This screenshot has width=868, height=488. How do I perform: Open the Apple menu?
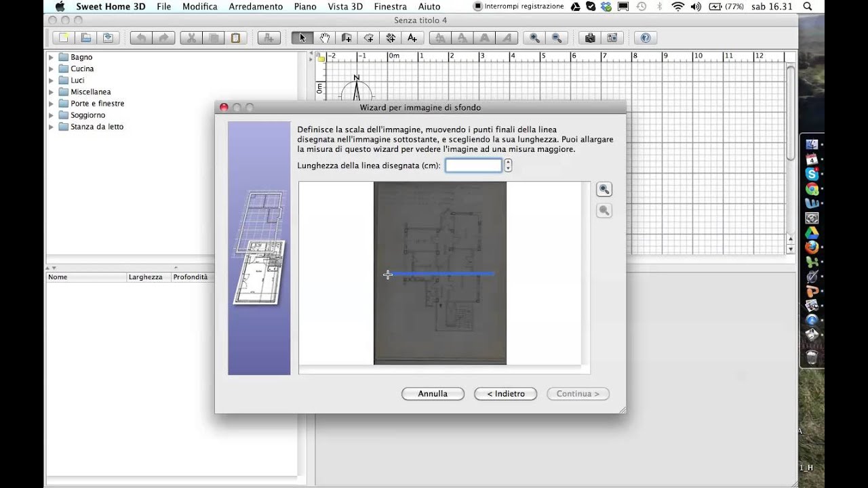pos(60,7)
